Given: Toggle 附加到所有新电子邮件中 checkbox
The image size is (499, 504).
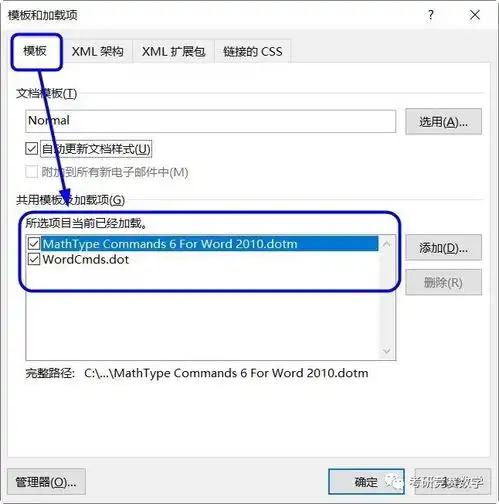Looking at the screenshot, I should pyautogui.click(x=32, y=172).
